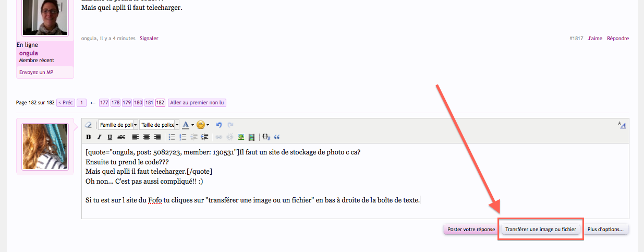Viewport: 644px width, 252px height.
Task: Open the text color picker
Action: pos(186,125)
